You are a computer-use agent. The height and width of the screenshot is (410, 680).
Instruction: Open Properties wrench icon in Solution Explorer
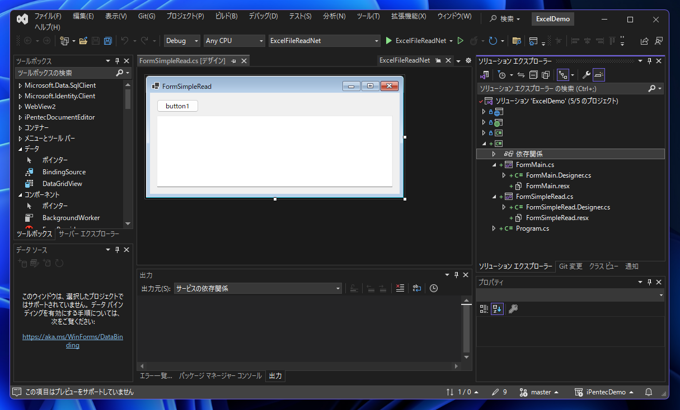click(586, 75)
